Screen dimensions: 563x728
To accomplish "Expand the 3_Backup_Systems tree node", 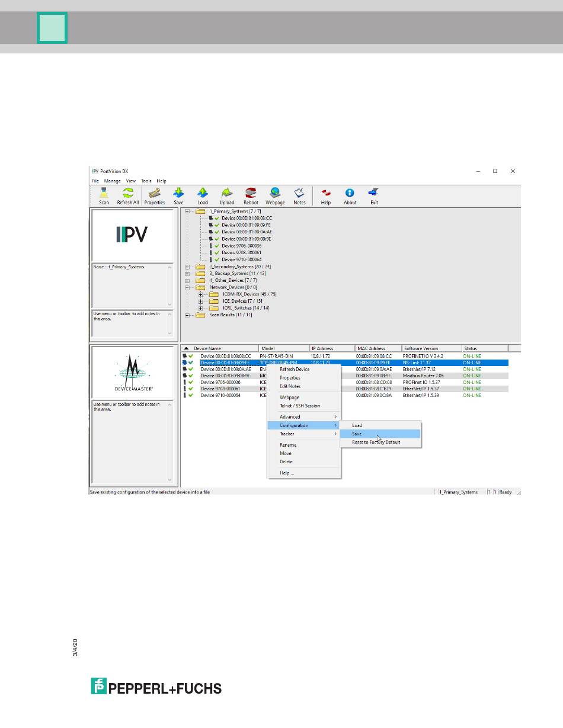I will tap(187, 274).
